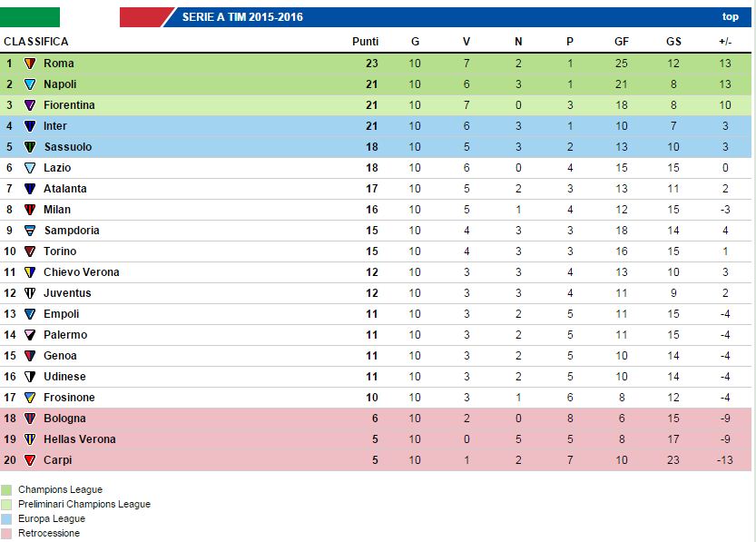This screenshot has width=756, height=542.
Task: Click the Inter team crest icon
Action: coord(30,126)
